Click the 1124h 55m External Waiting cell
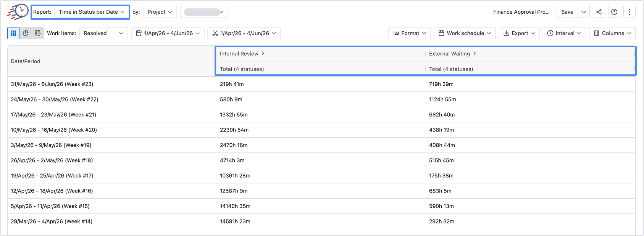The height and width of the screenshot is (236, 644). click(442, 100)
